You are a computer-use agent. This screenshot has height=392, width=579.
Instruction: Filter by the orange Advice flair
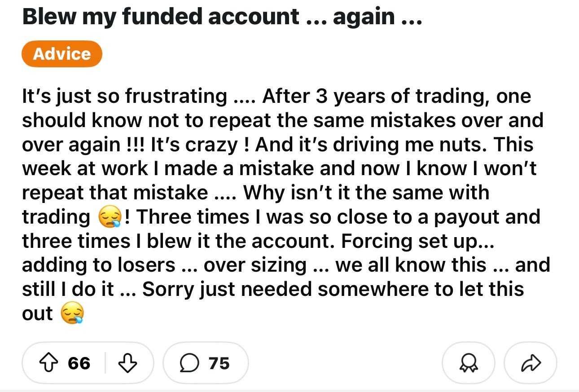[62, 54]
